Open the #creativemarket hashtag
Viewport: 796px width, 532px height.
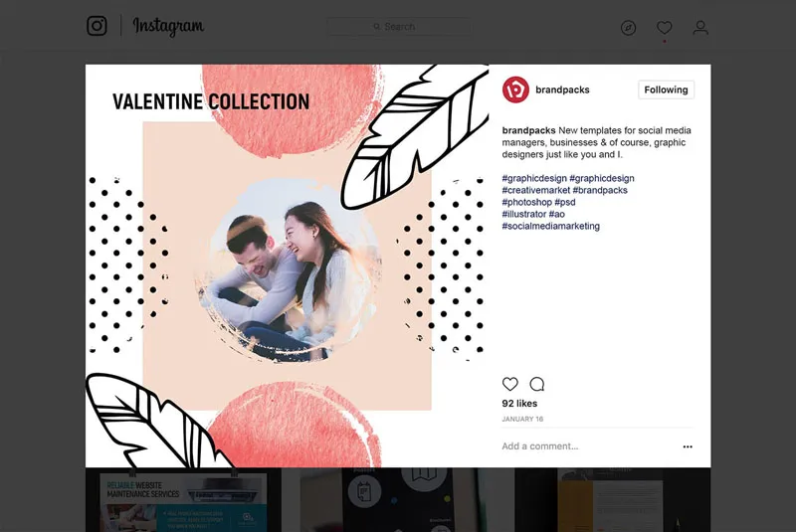point(535,191)
